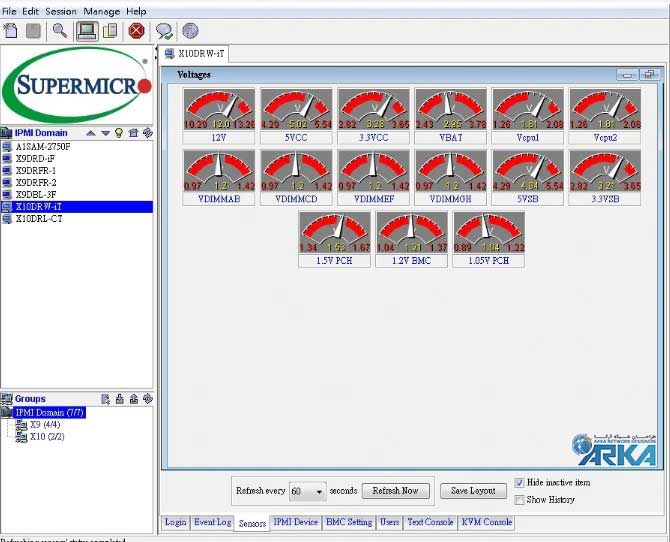Screen dimensions: 670x542
Task: Click the refresh icon in IPMI Domain header
Action: [147, 133]
